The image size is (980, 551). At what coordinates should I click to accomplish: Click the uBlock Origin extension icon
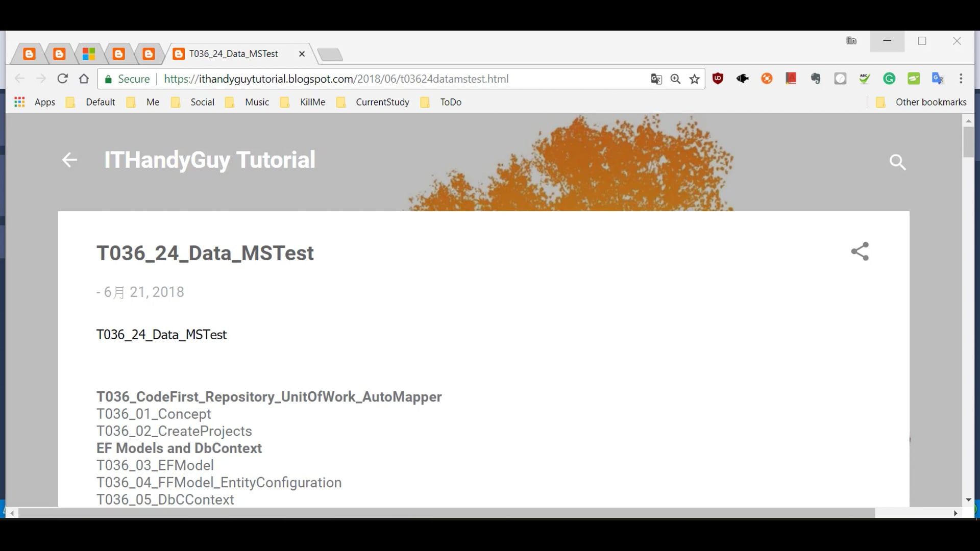[718, 79]
